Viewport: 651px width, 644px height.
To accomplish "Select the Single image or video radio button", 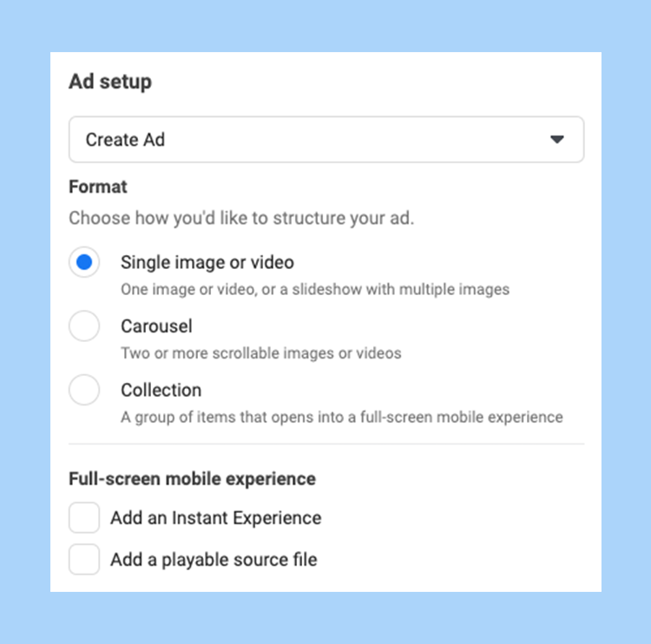I will (x=84, y=262).
